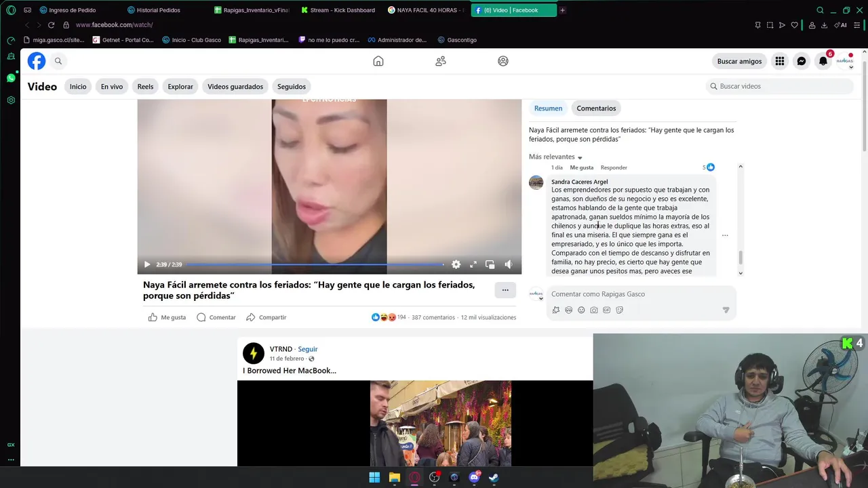Select the Inicio video tab
Image resolution: width=868 pixels, height=488 pixels.
pos(78,87)
